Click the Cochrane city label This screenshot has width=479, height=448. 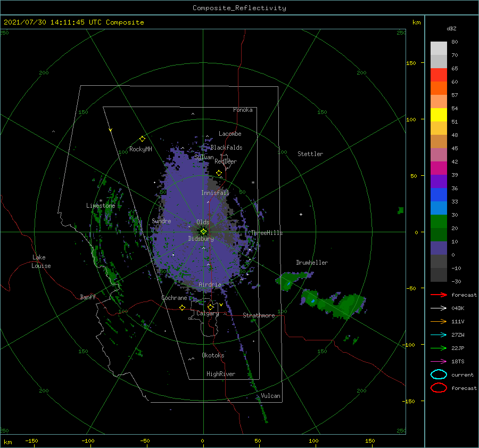174,298
